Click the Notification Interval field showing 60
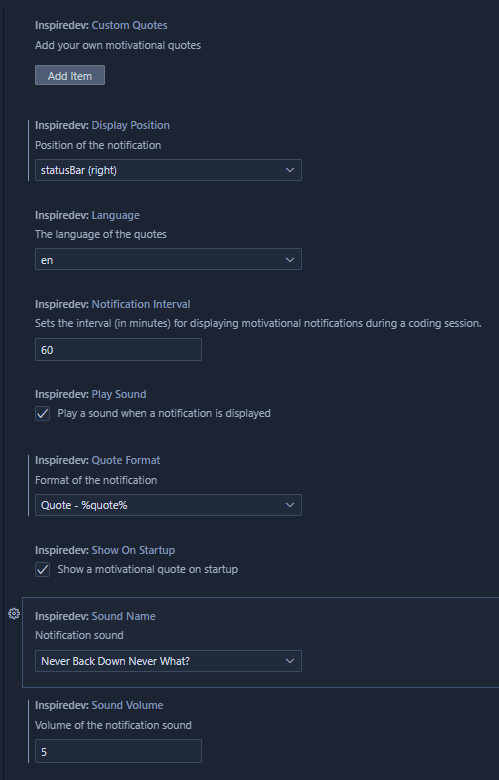The height and width of the screenshot is (780, 499). tap(118, 350)
